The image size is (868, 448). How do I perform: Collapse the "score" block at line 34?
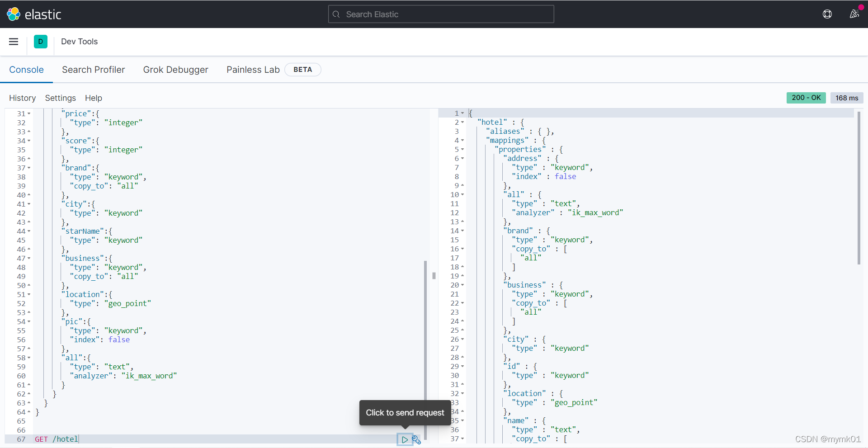pos(29,141)
